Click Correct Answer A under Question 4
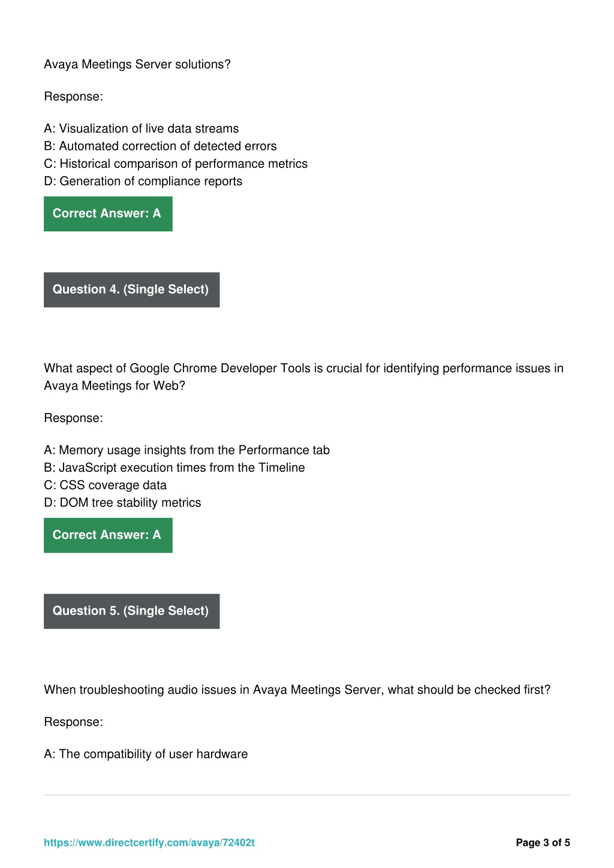614x868 pixels. (108, 535)
